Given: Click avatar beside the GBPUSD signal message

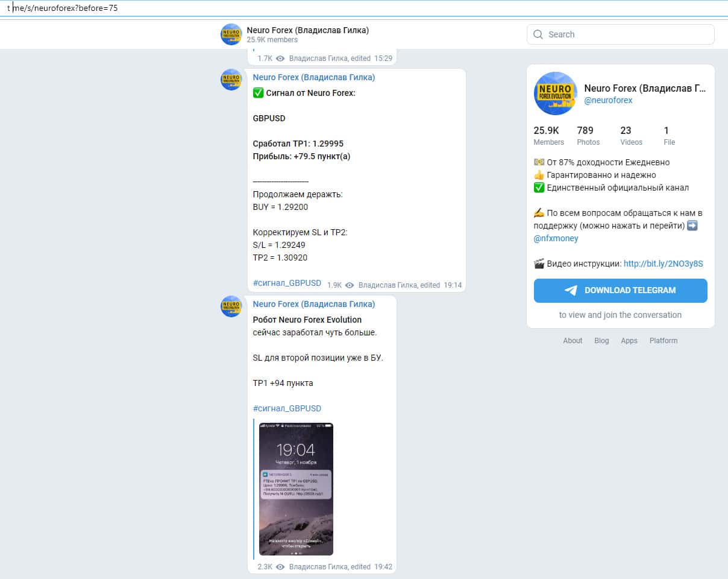Looking at the screenshot, I should tap(231, 80).
